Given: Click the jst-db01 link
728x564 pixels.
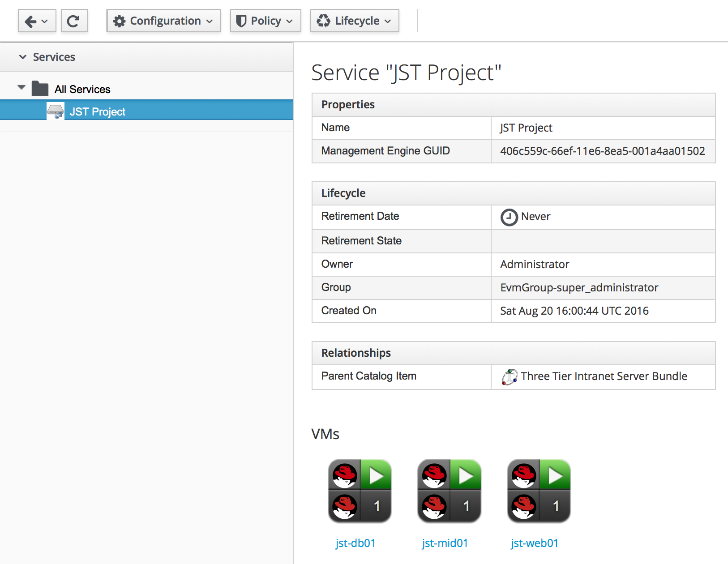Looking at the screenshot, I should tap(355, 543).
